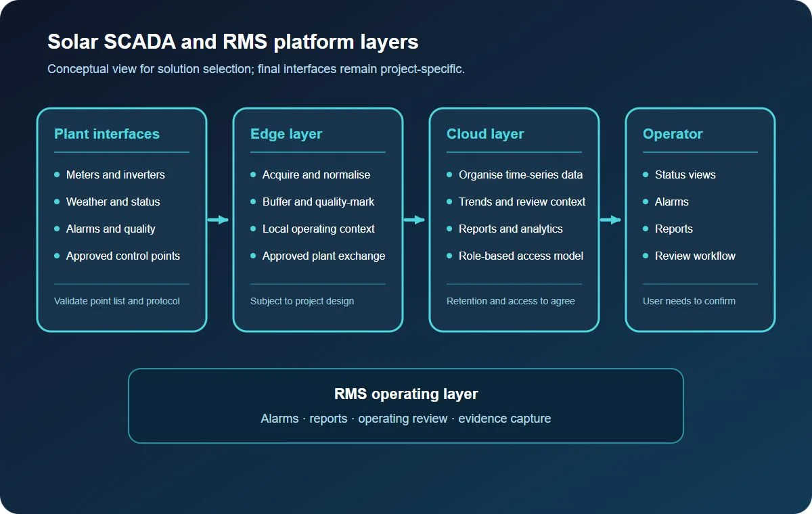Select the 'Operator' card heading
This screenshot has height=514, width=812.
click(673, 134)
